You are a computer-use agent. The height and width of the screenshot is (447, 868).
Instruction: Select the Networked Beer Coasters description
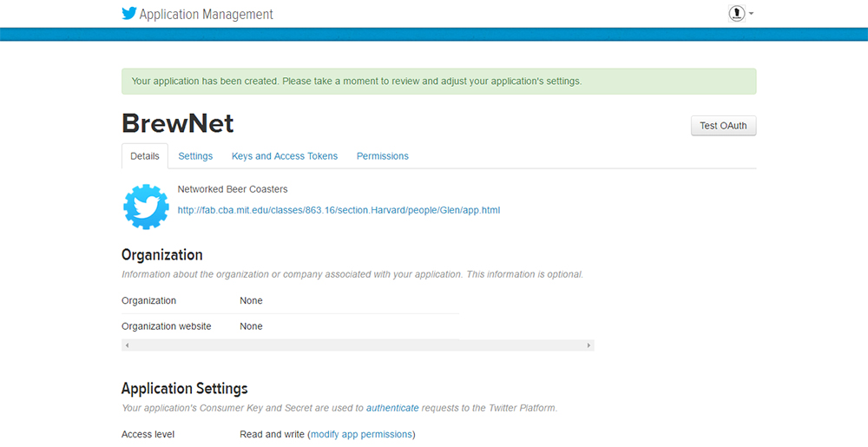point(233,189)
